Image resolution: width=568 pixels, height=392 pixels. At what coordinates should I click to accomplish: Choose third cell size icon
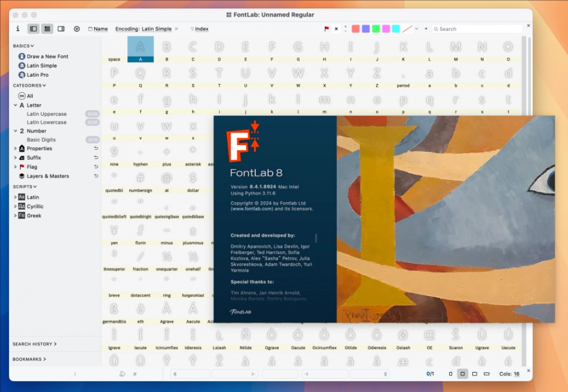[x=474, y=374]
